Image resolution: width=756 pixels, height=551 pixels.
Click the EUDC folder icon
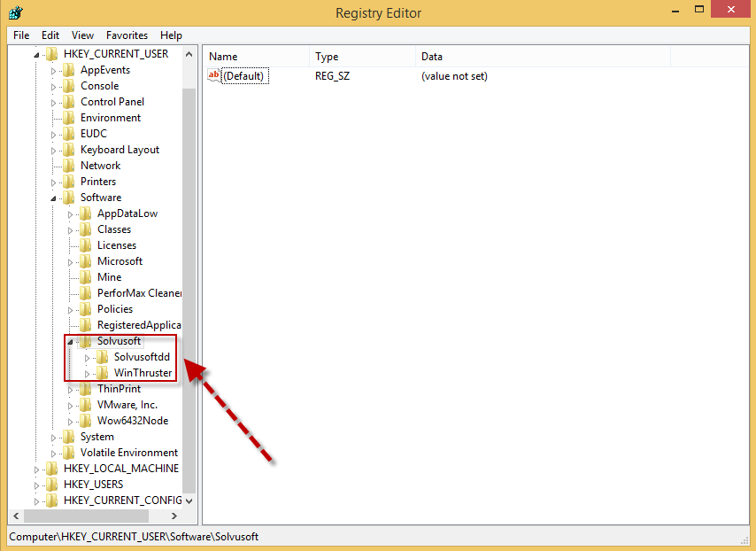(x=68, y=134)
